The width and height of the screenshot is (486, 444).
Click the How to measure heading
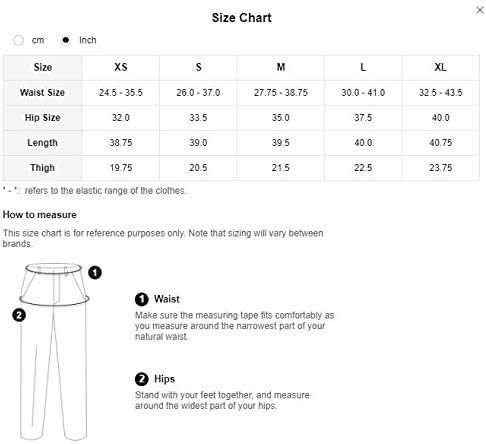pyautogui.click(x=39, y=215)
